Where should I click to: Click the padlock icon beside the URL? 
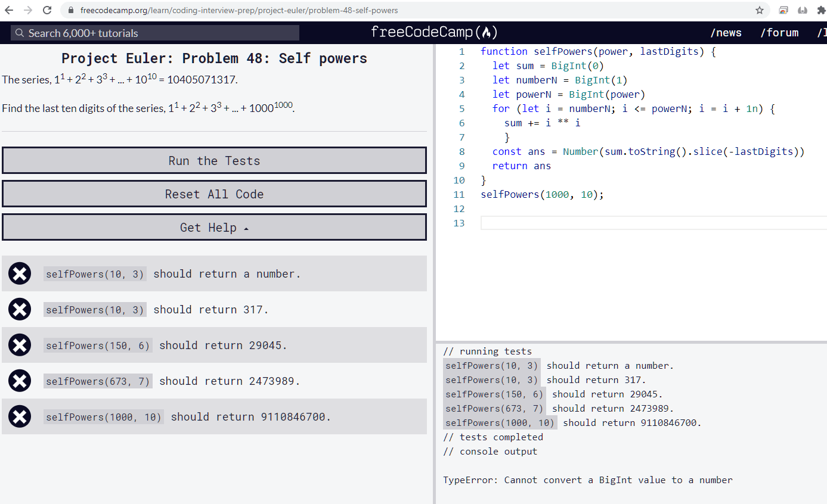pos(70,10)
